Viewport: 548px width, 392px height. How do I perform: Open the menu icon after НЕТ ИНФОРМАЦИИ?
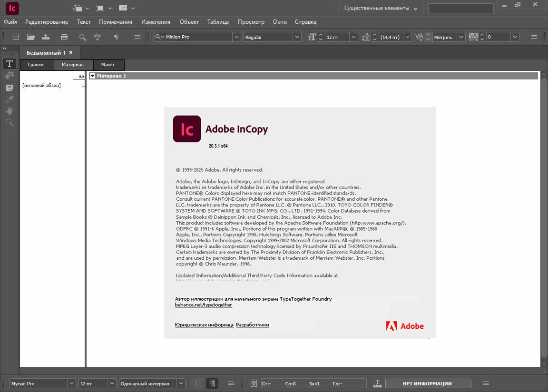point(486,383)
